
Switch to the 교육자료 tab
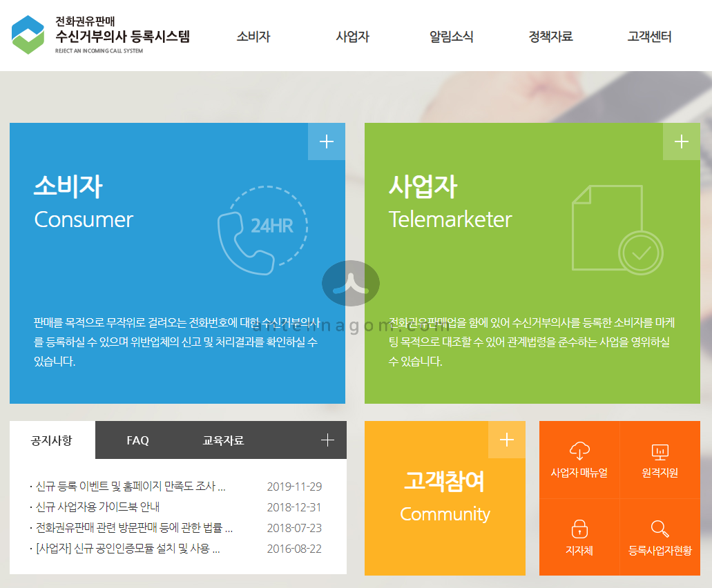tap(223, 440)
